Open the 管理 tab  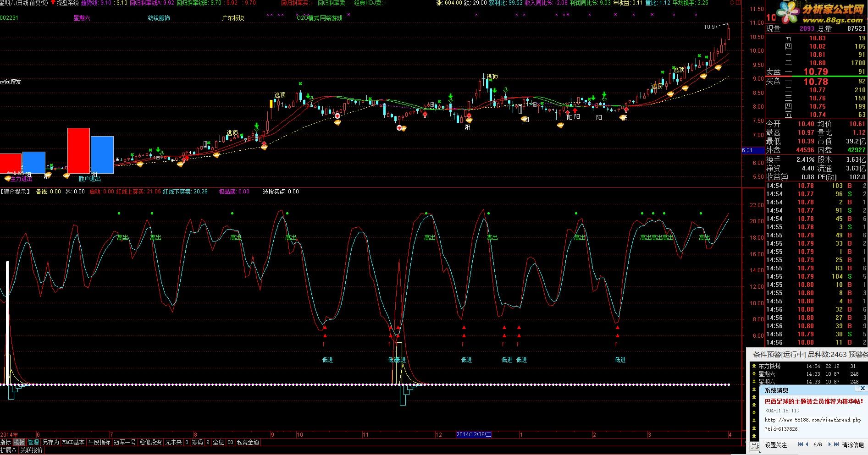tap(33, 443)
